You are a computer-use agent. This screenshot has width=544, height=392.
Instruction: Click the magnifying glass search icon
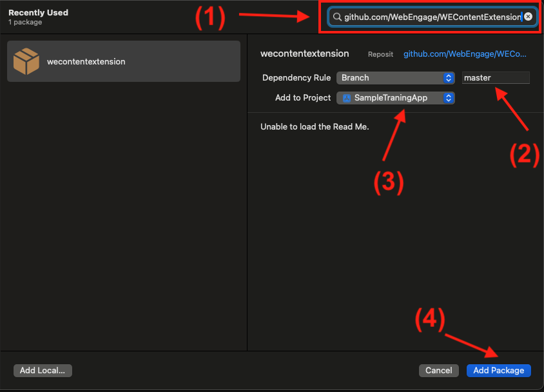337,17
